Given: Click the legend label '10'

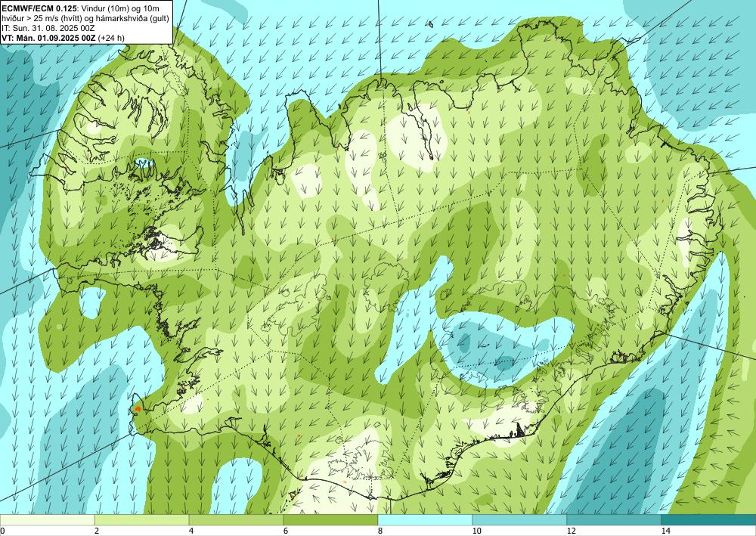Looking at the screenshot, I should (x=476, y=531).
